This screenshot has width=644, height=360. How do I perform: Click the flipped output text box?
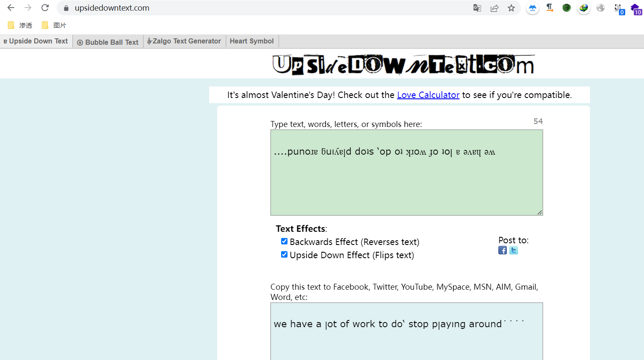tap(407, 331)
